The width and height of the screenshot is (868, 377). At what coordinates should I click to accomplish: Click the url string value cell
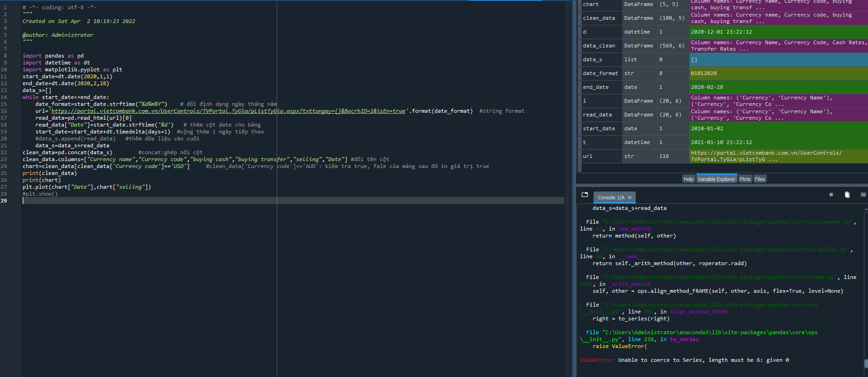[778, 156]
